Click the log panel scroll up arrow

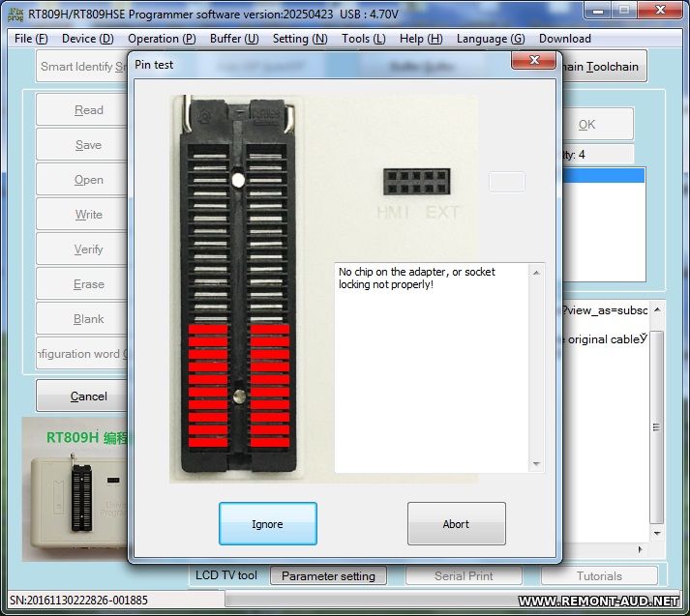coord(657,310)
